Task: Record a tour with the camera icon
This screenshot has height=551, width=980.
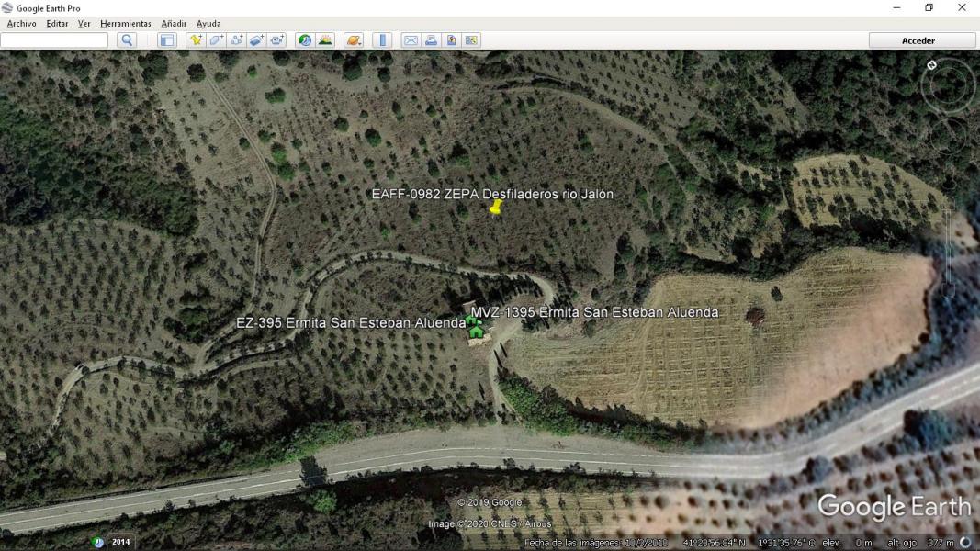Action: [276, 40]
